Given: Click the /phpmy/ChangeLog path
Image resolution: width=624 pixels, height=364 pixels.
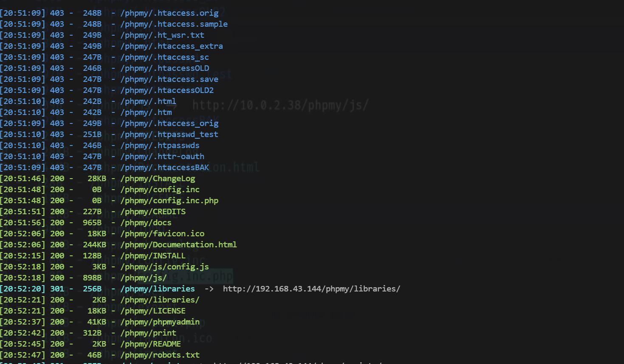Looking at the screenshot, I should (x=158, y=179).
